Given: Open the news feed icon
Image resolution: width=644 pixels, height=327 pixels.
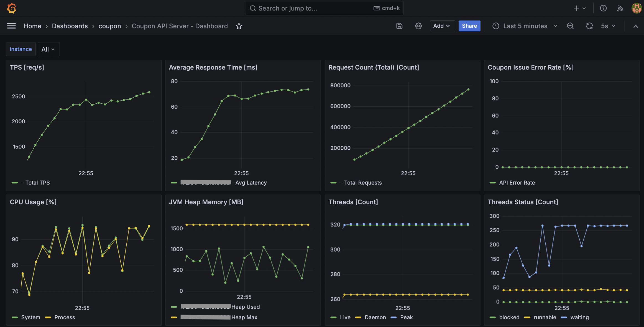Looking at the screenshot, I should point(620,8).
